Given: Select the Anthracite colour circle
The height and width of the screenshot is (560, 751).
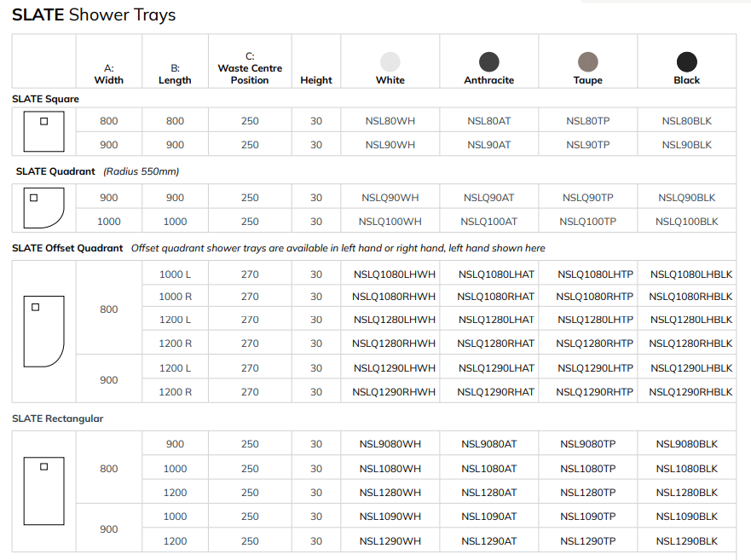Looking at the screenshot, I should 488,61.
